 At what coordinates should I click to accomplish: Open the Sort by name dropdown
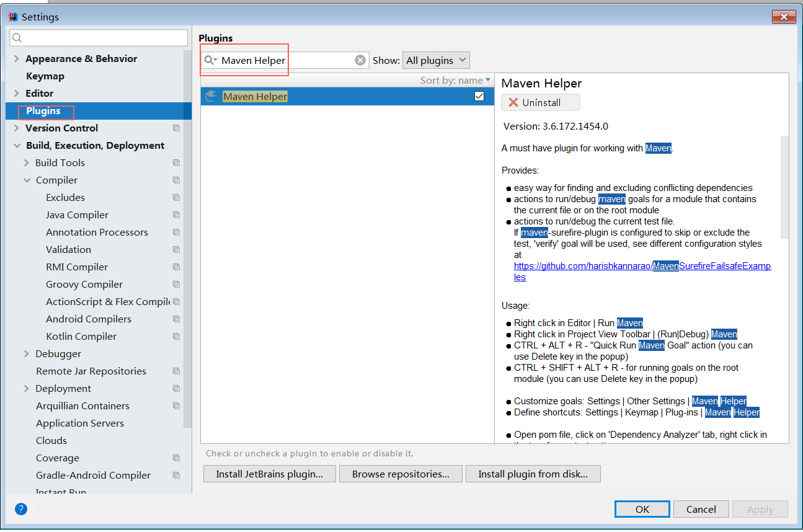point(455,80)
